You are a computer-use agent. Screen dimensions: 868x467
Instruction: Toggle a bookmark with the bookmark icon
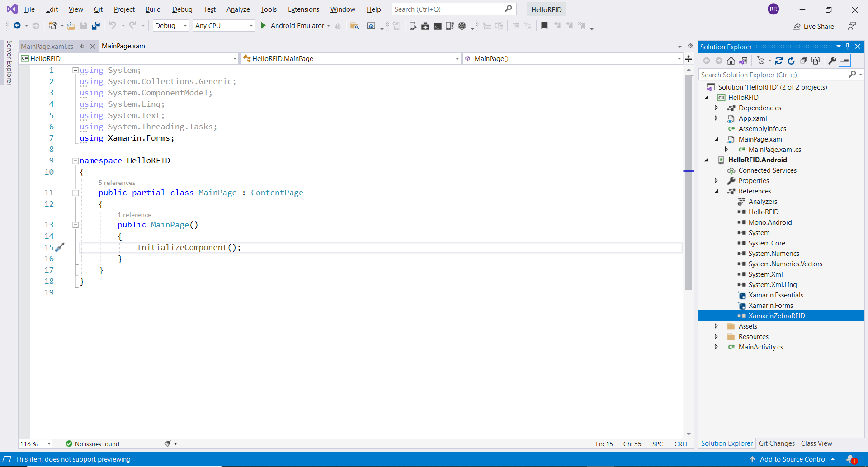544,26
